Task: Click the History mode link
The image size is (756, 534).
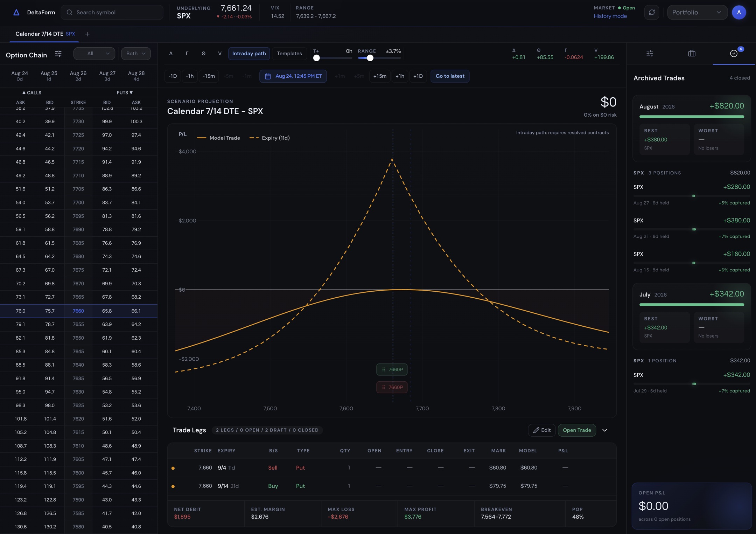Action: tap(610, 16)
